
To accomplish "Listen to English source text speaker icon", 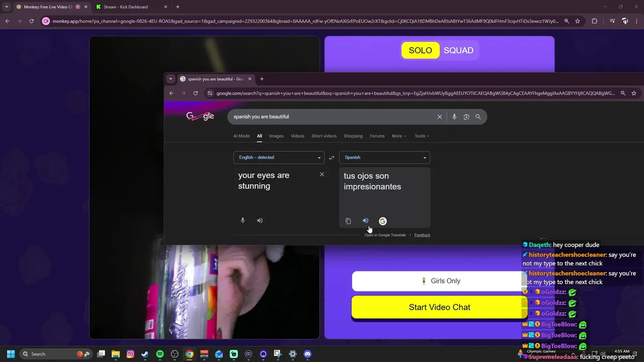I will (260, 220).
